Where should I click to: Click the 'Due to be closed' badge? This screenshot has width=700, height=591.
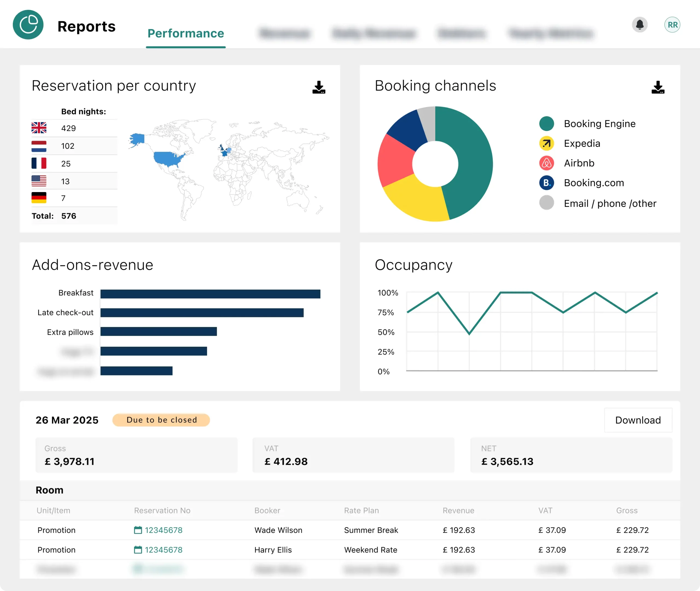(x=161, y=420)
